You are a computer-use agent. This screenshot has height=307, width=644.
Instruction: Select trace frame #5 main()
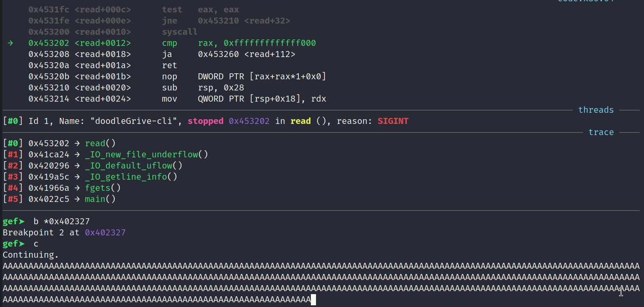(59, 199)
